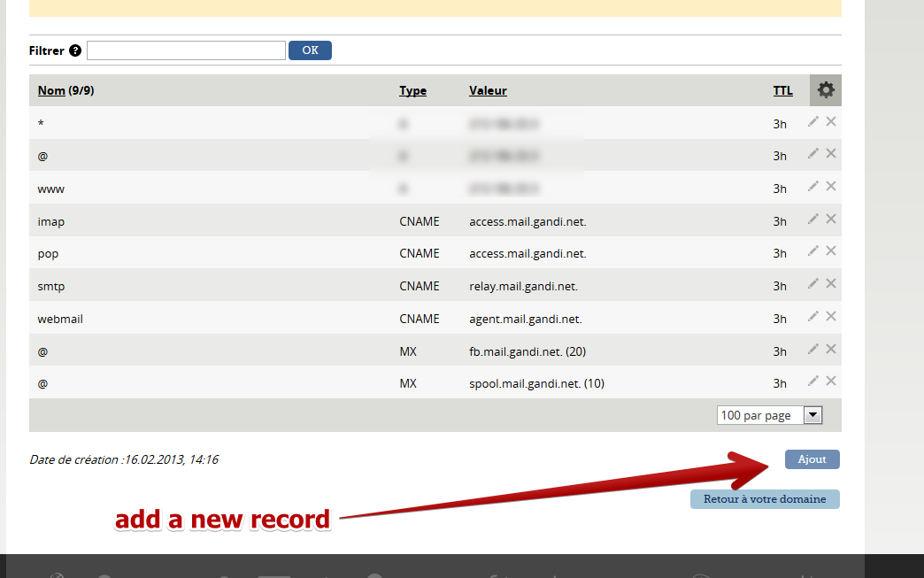Edit the fb.mail.gandi.net MX record
This screenshot has height=578, width=924.
[x=812, y=349]
